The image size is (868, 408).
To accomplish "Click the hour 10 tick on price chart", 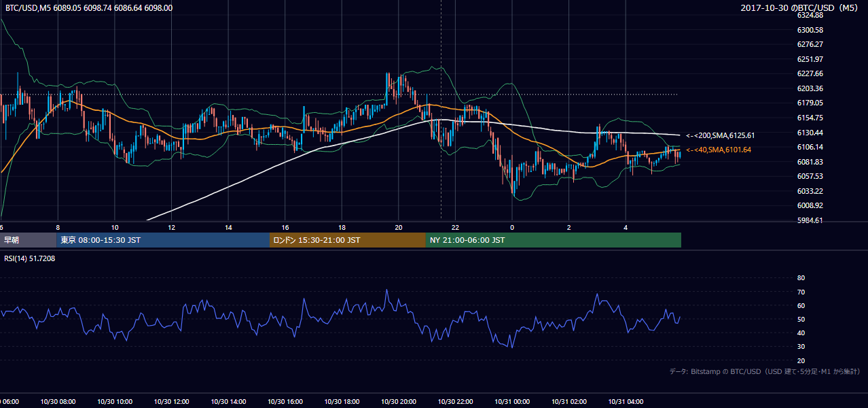I will [x=115, y=228].
